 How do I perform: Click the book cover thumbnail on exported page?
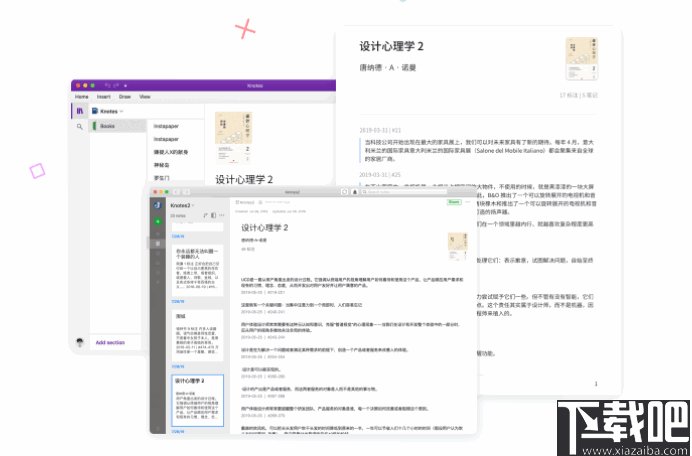click(x=582, y=58)
